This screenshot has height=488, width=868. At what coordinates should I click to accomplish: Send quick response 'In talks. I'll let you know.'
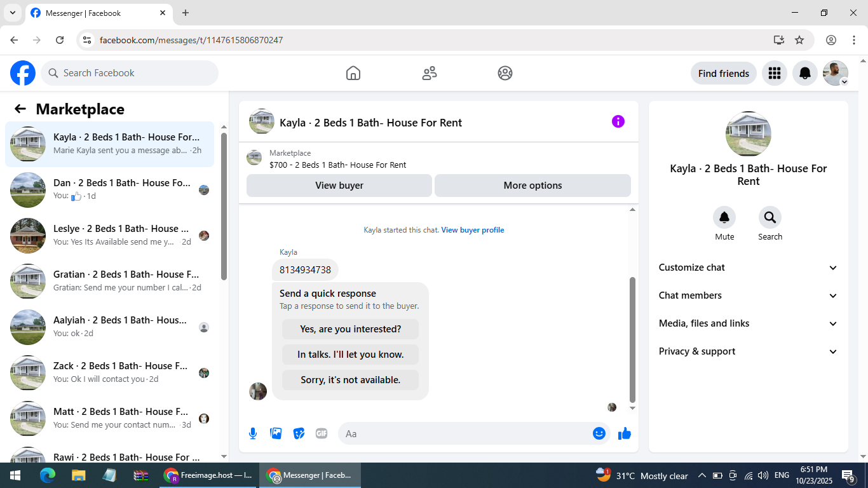[350, 355]
